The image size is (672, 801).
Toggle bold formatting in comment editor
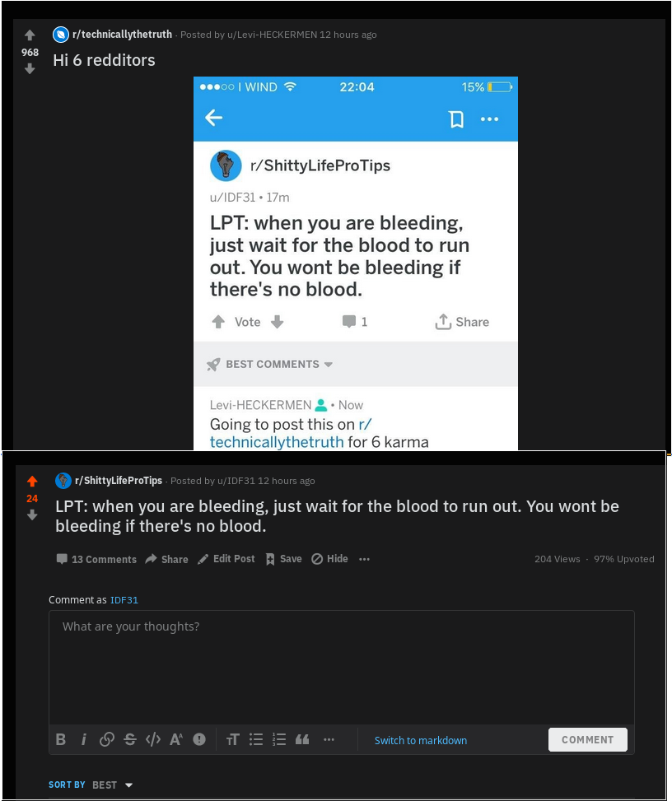point(61,739)
